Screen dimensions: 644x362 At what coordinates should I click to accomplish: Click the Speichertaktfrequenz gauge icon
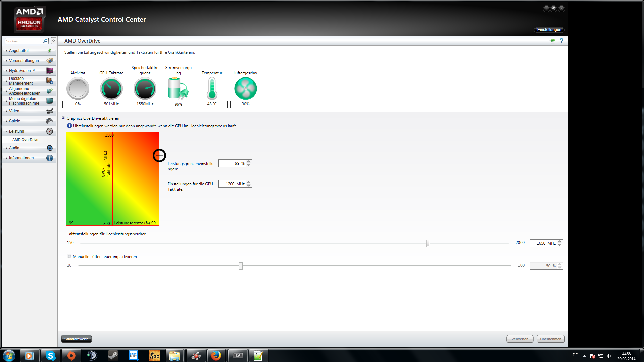click(x=145, y=89)
